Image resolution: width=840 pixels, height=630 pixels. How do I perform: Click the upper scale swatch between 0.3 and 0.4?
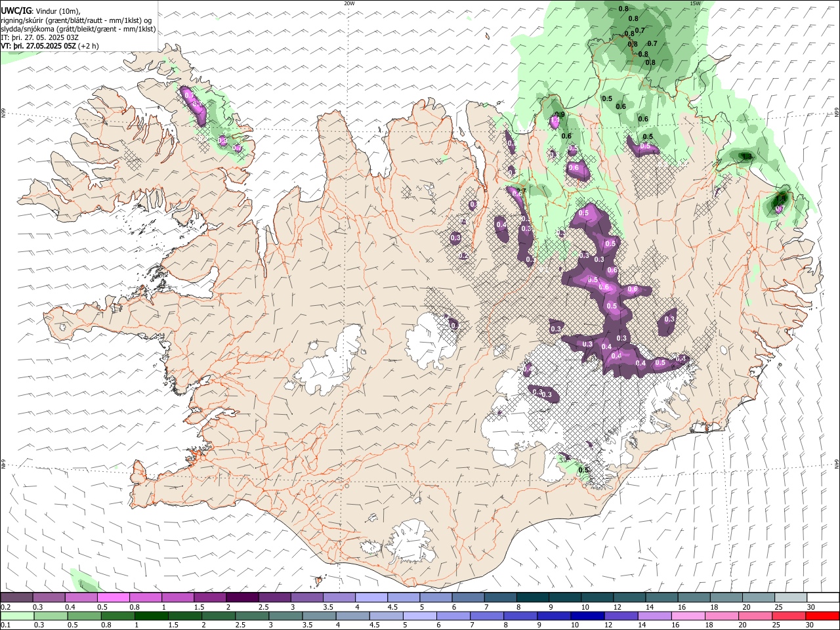pos(49,598)
